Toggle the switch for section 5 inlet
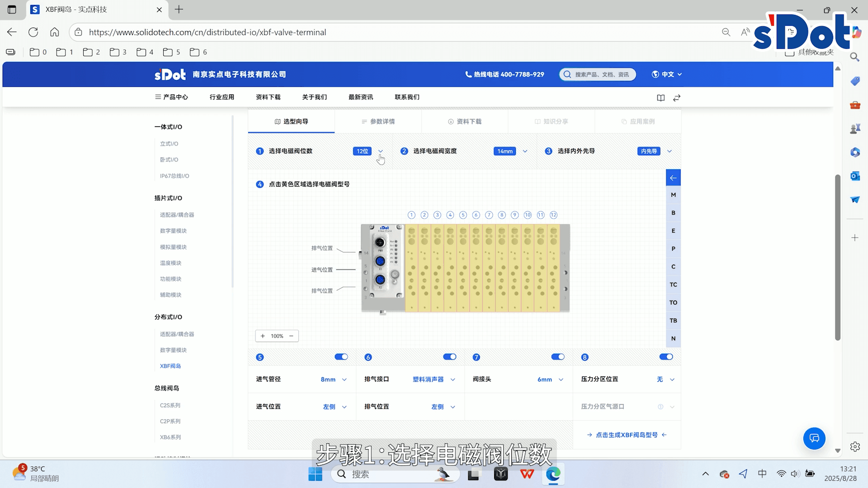The image size is (868, 488). (x=341, y=357)
